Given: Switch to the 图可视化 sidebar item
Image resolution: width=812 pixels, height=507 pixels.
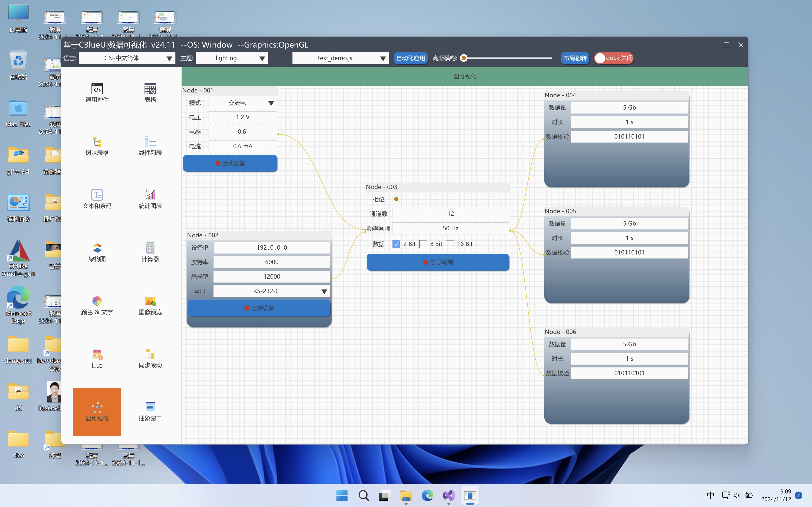Looking at the screenshot, I should (97, 411).
